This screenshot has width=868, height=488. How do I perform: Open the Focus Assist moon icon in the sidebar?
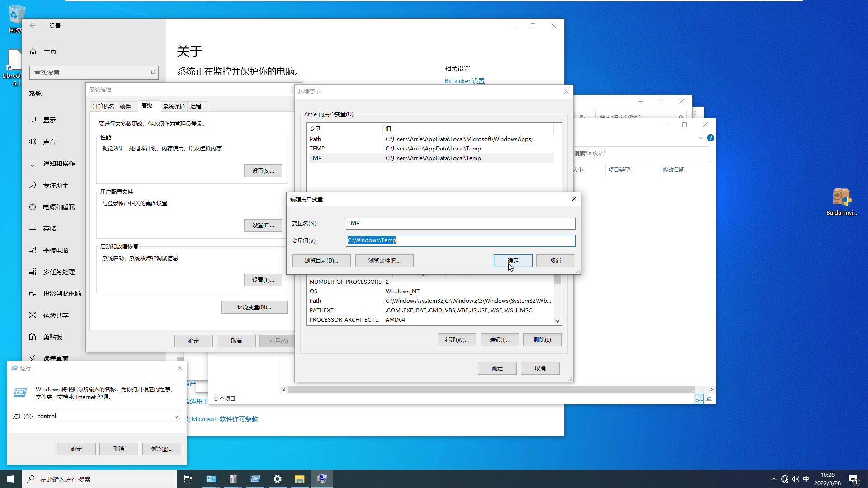33,185
